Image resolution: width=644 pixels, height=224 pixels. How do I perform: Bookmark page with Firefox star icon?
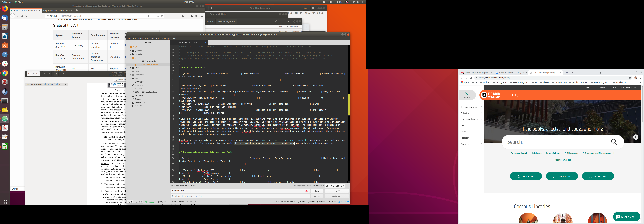162,16
